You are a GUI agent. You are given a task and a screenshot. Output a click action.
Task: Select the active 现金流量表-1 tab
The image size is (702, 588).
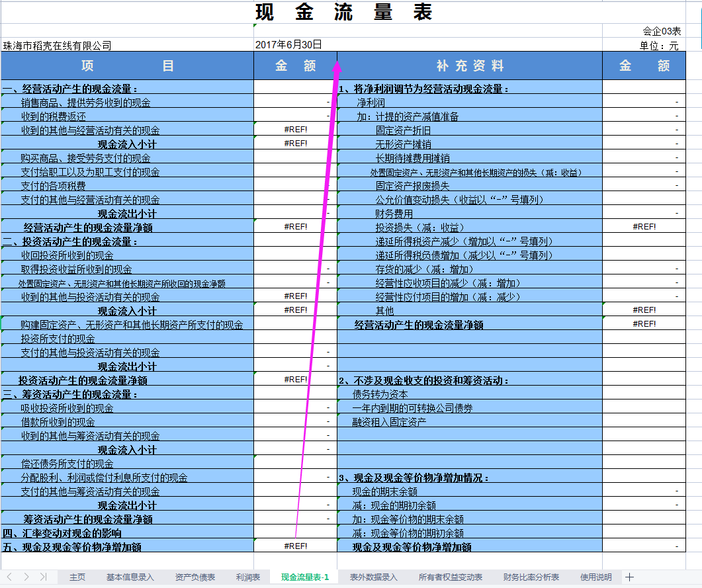point(306,576)
